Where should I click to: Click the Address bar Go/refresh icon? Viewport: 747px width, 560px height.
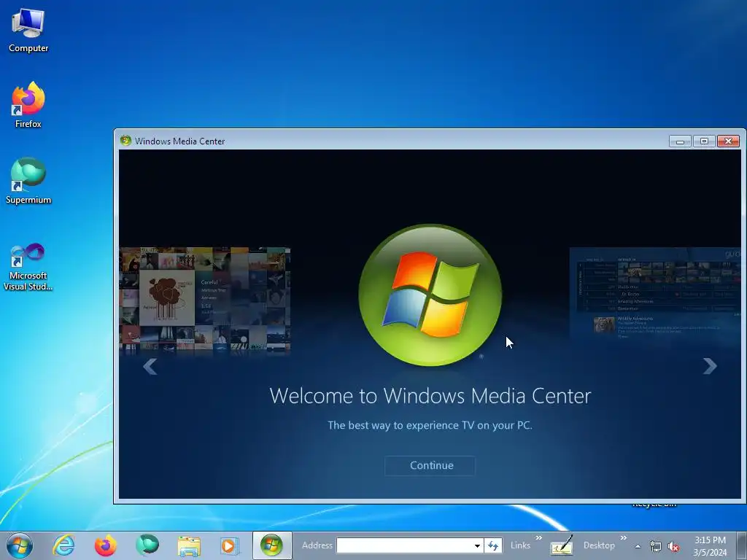pyautogui.click(x=493, y=545)
